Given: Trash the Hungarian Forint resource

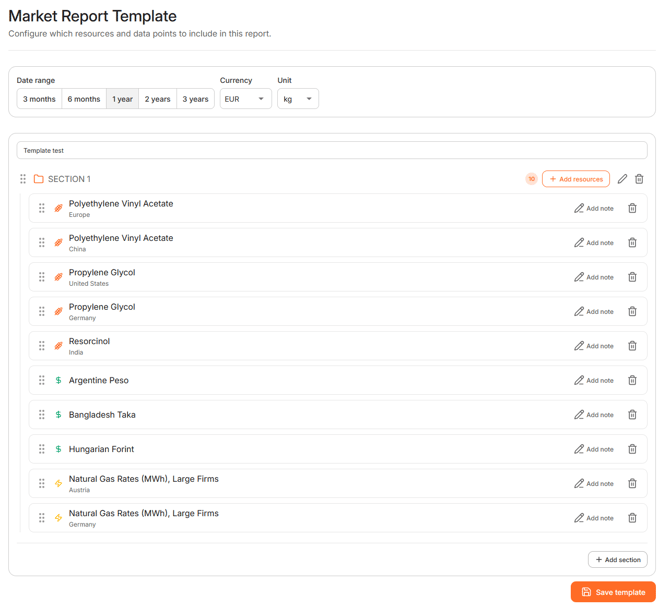Looking at the screenshot, I should click(x=632, y=449).
